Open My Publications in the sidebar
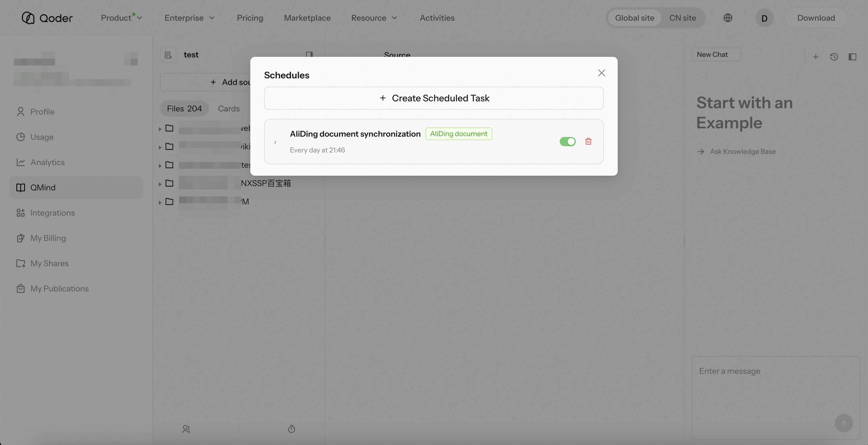This screenshot has width=868, height=445. (76, 289)
